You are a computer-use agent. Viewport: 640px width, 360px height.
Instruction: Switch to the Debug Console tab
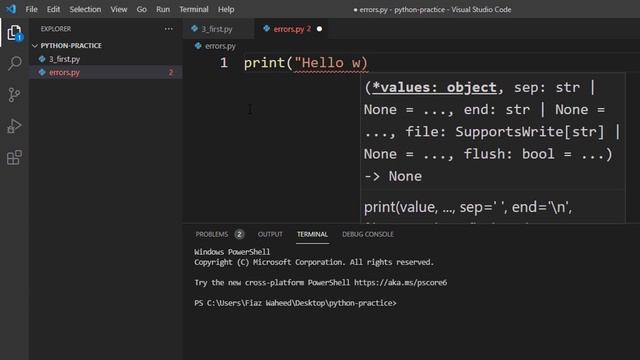[368, 234]
